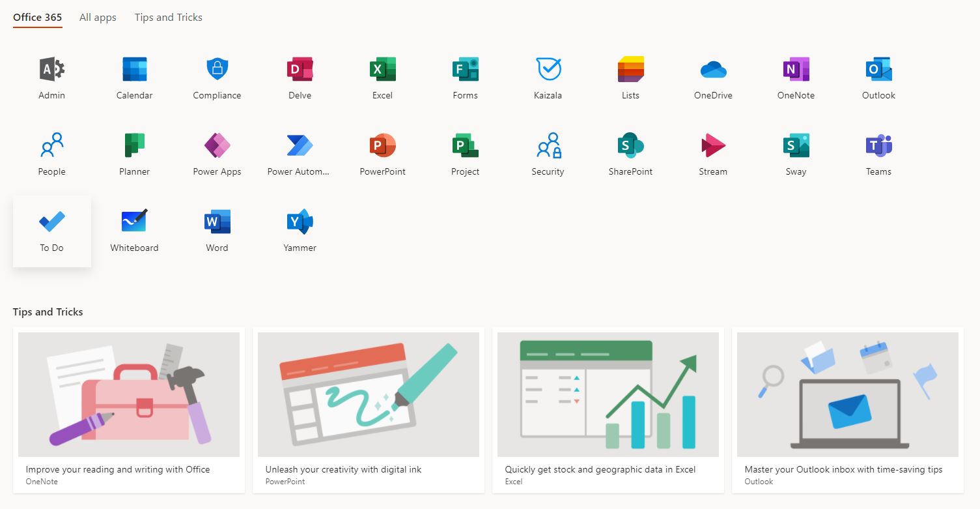Image resolution: width=980 pixels, height=509 pixels.
Task: Launch the Project app
Action: (x=466, y=145)
